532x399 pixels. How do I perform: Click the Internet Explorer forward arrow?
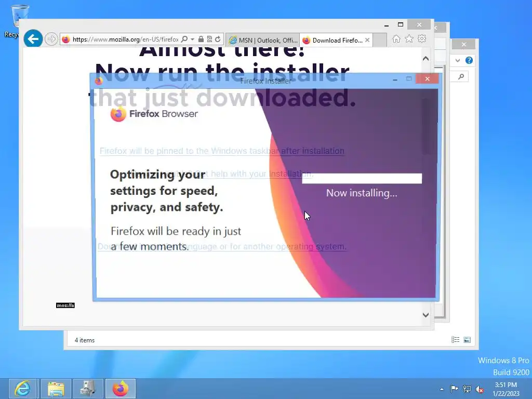click(x=51, y=39)
